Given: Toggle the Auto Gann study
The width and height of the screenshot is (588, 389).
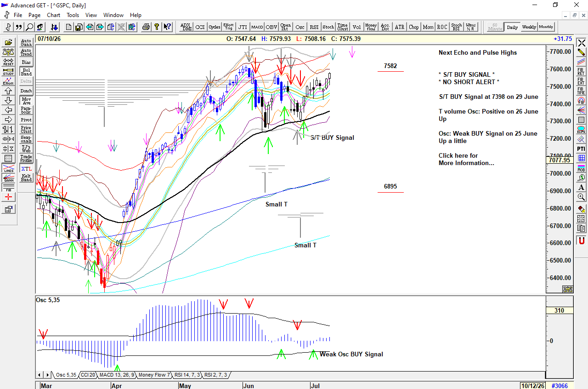Looking at the screenshot, I should pyautogui.click(x=26, y=43).
